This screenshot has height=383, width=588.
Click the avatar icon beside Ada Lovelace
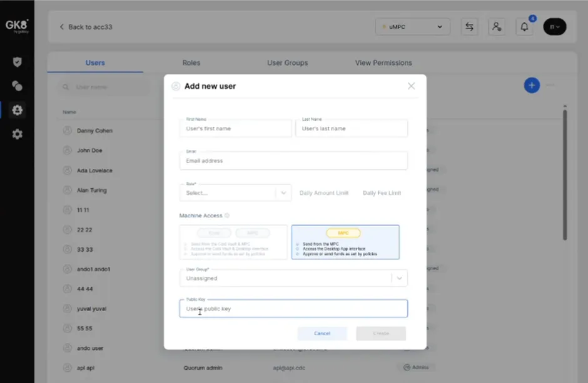[67, 171]
